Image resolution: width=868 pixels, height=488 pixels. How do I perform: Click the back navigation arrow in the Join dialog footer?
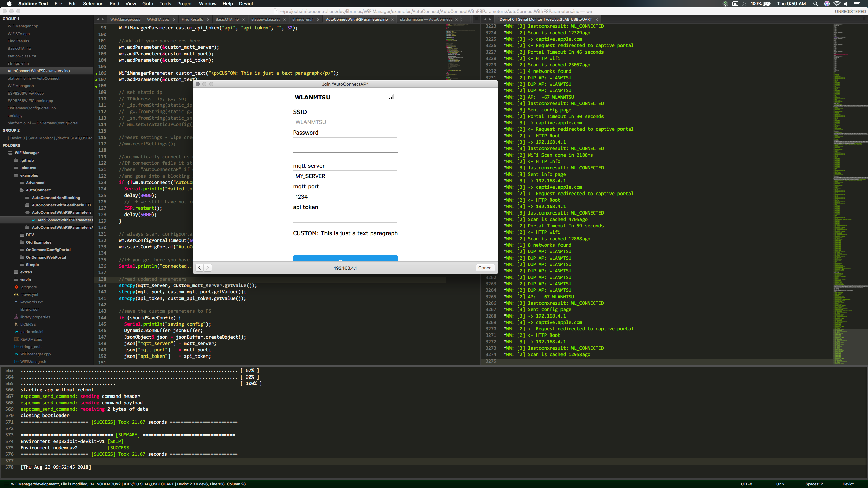pyautogui.click(x=199, y=268)
